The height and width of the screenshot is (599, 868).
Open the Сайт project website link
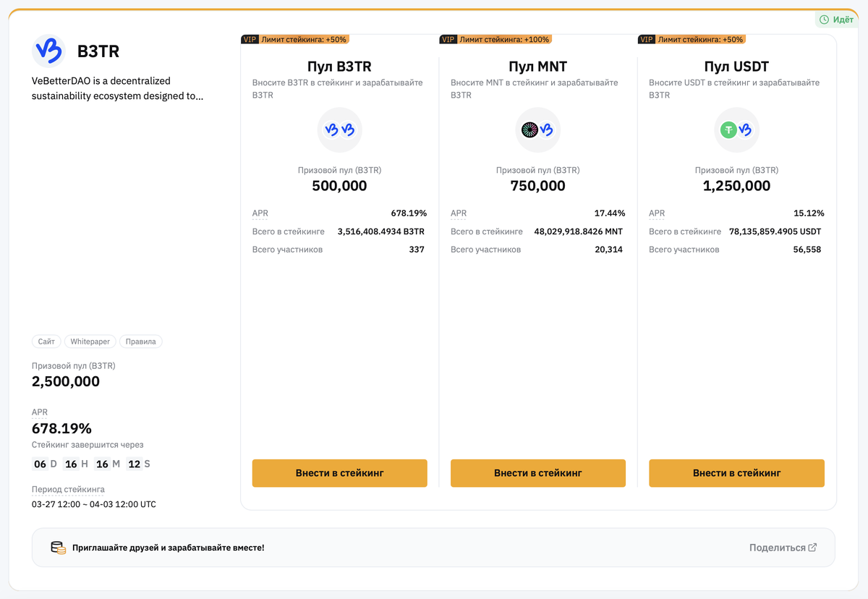[46, 341]
